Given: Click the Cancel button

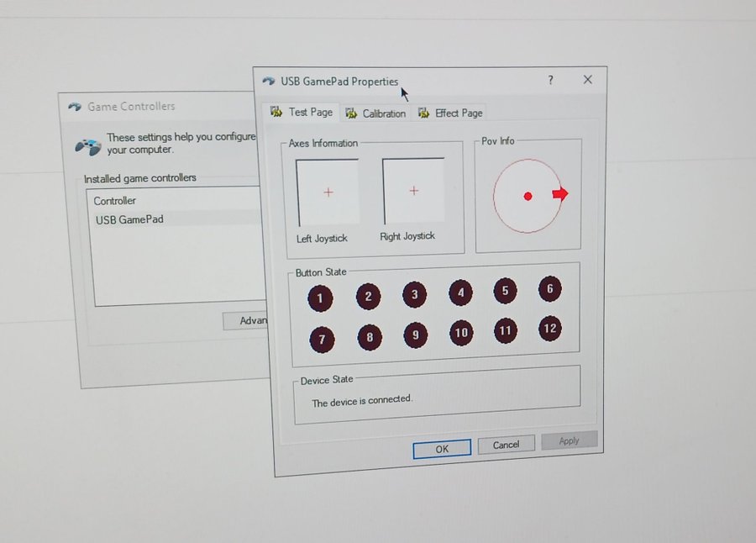Looking at the screenshot, I should 506,445.
